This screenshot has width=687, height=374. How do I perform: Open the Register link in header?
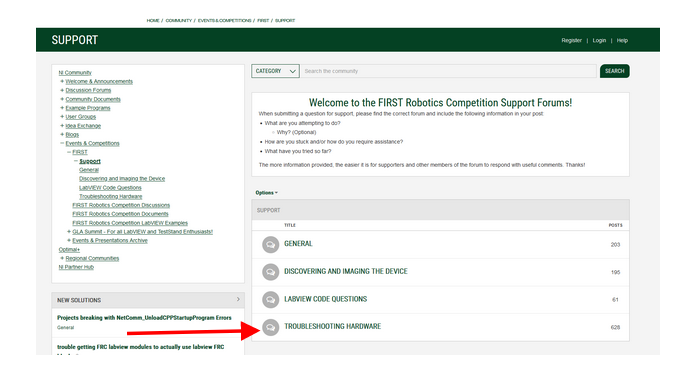571,40
